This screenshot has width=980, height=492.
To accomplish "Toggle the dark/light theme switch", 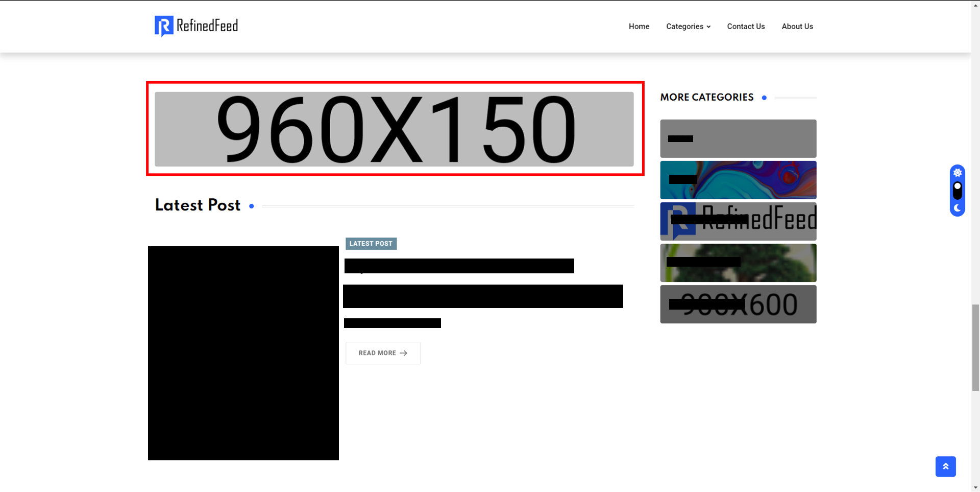I will point(958,191).
